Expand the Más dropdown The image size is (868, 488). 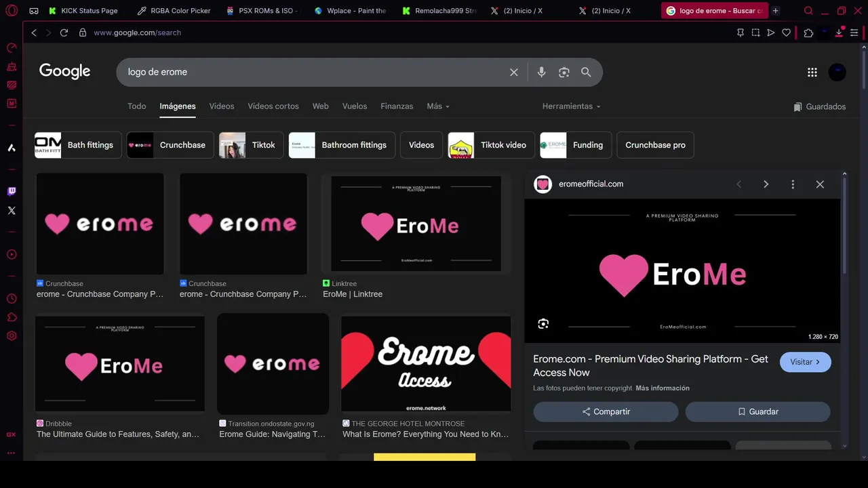pos(438,106)
